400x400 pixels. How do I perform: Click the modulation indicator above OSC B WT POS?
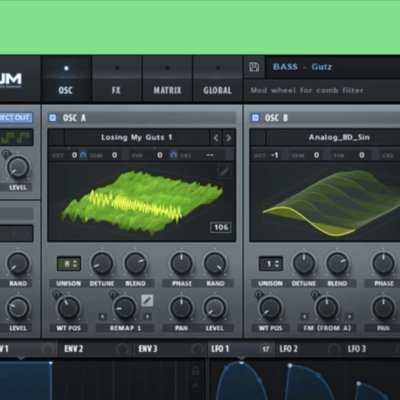pyautogui.click(x=258, y=294)
